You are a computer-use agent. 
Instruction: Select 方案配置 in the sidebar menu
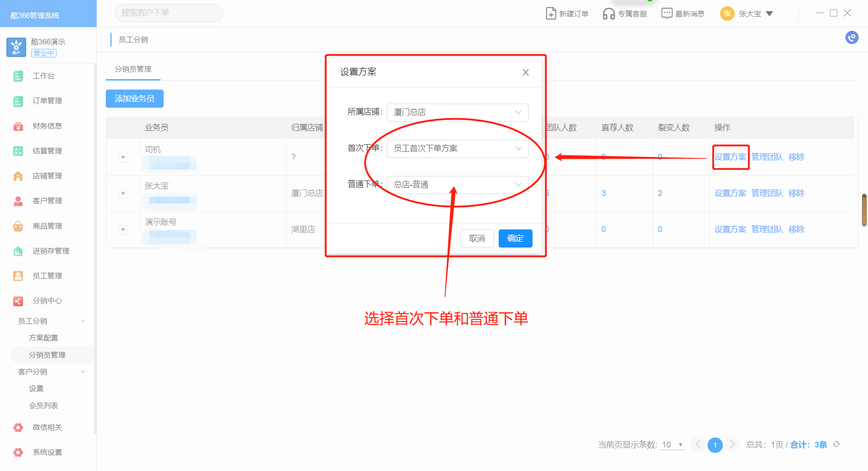coord(43,338)
